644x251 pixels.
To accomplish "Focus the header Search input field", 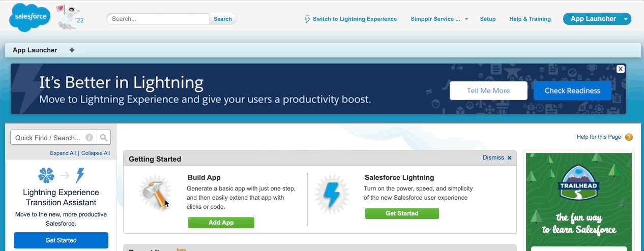I will tap(158, 19).
